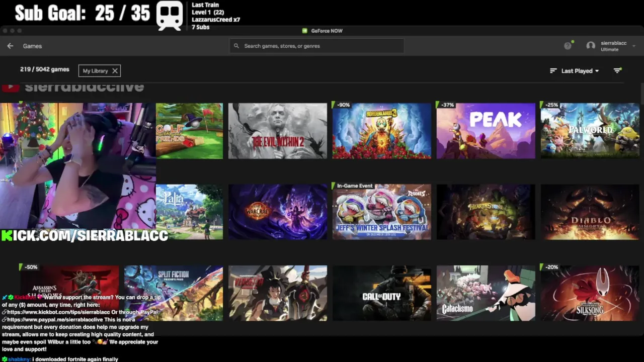The height and width of the screenshot is (362, 644).
Task: Open The Evil Within 2 tile
Action: click(278, 131)
